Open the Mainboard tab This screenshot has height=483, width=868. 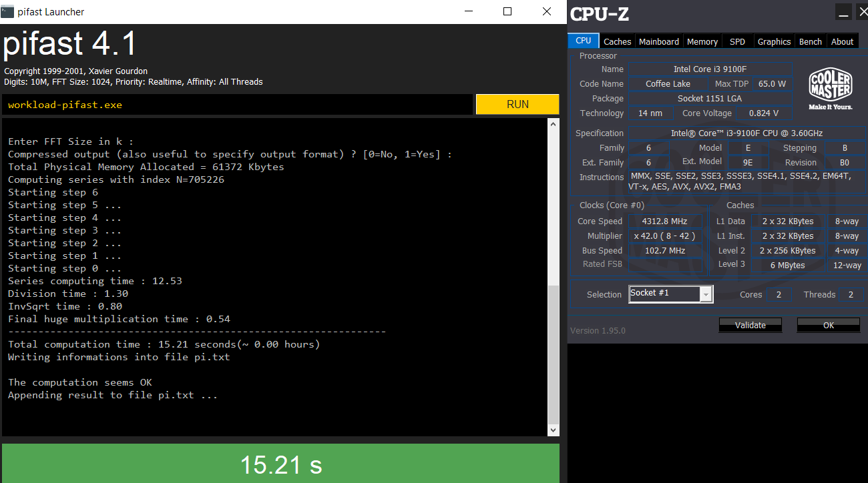[x=659, y=41]
